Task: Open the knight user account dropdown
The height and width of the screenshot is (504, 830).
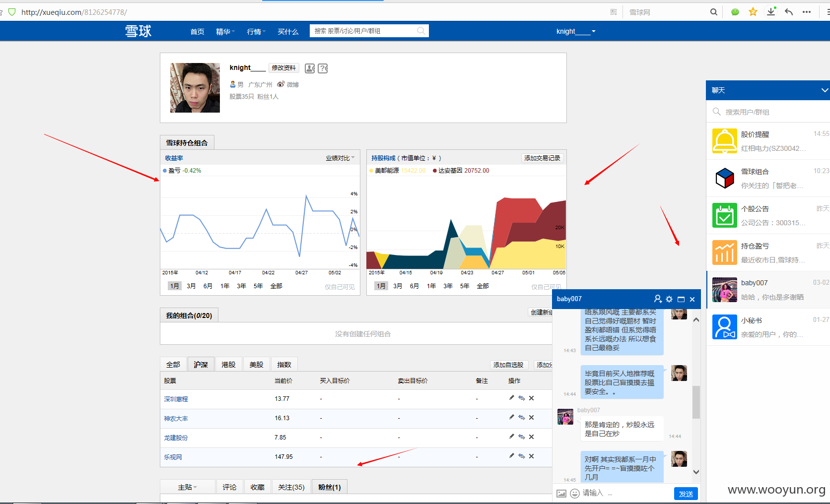Action: pyautogui.click(x=576, y=31)
